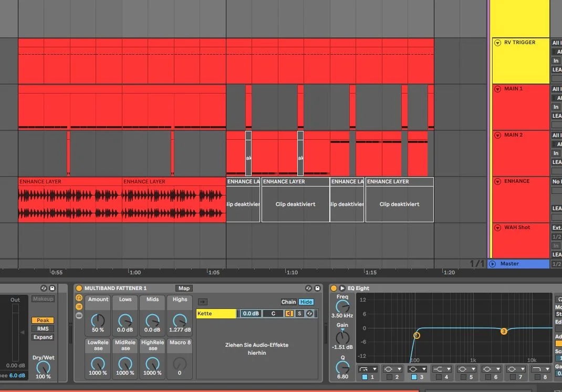Select RMS compressor mode

(43, 329)
